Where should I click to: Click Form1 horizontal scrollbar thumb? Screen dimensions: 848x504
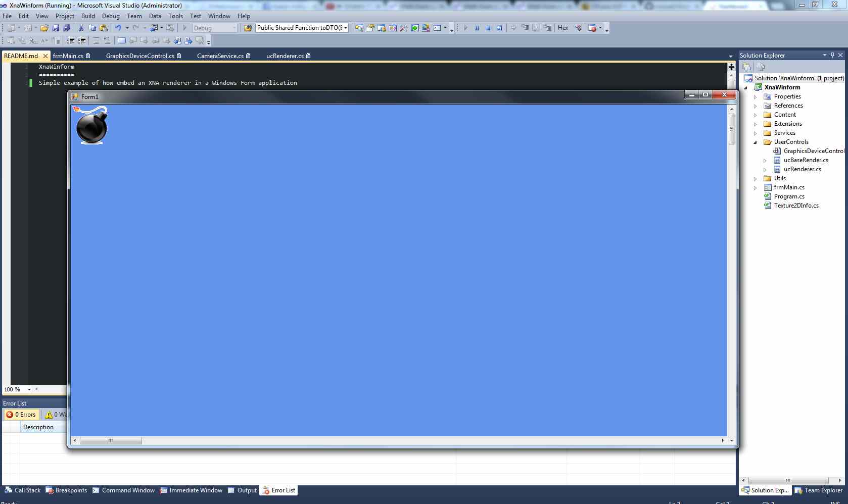tap(111, 440)
